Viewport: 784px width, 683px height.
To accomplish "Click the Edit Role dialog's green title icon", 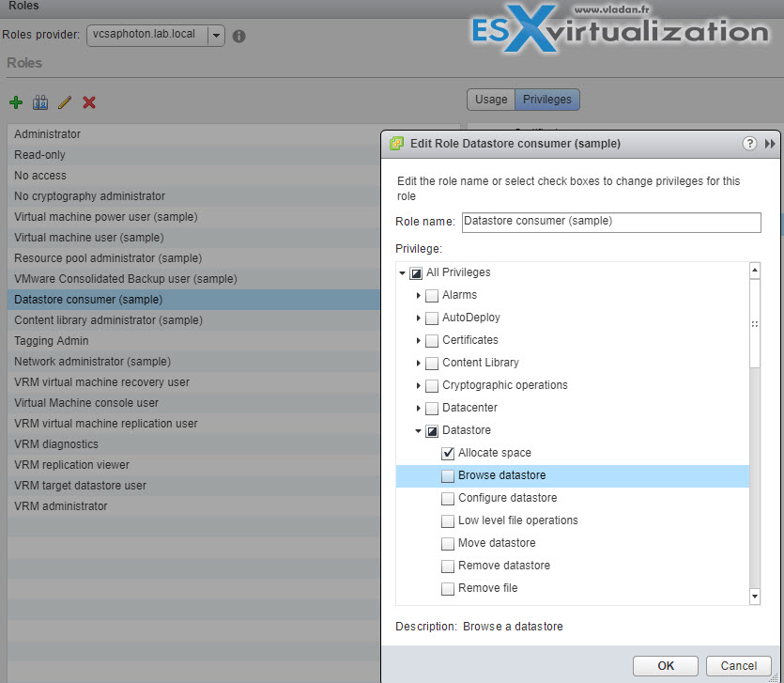I will pyautogui.click(x=396, y=144).
